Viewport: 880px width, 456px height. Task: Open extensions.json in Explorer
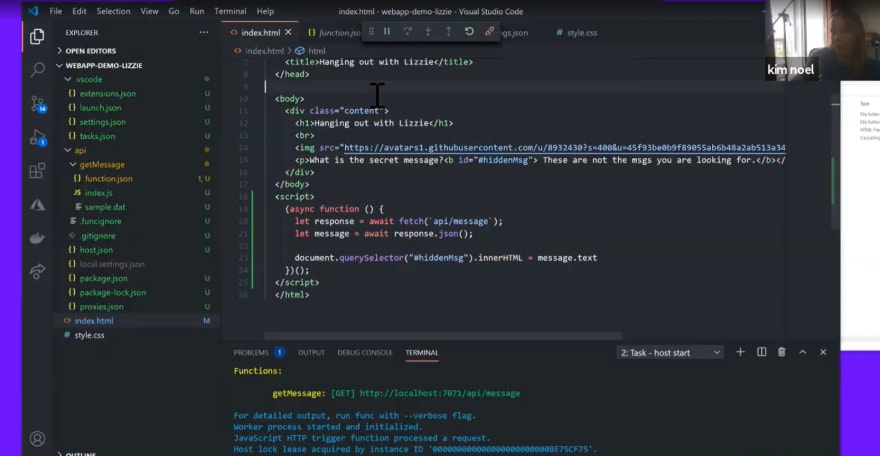pos(108,94)
